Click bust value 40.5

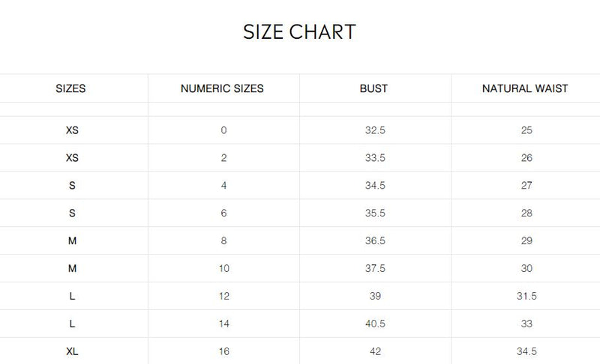pos(375,324)
